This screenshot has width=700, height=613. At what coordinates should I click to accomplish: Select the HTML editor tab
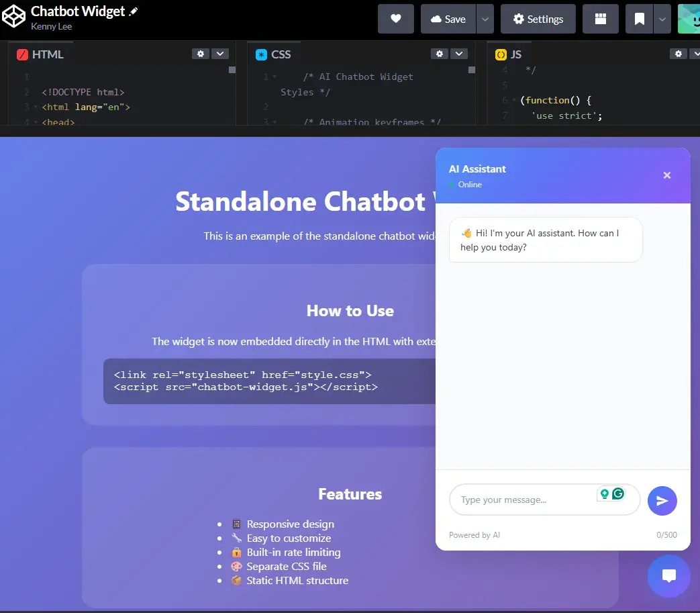[x=40, y=54]
